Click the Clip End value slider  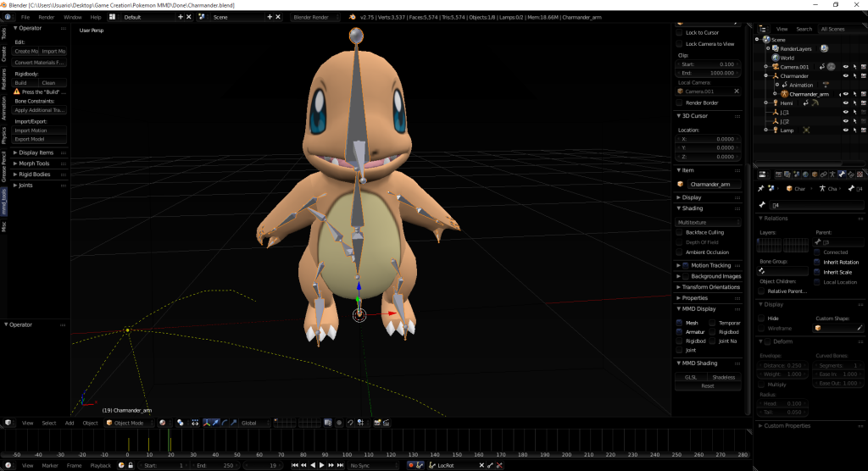tap(709, 73)
